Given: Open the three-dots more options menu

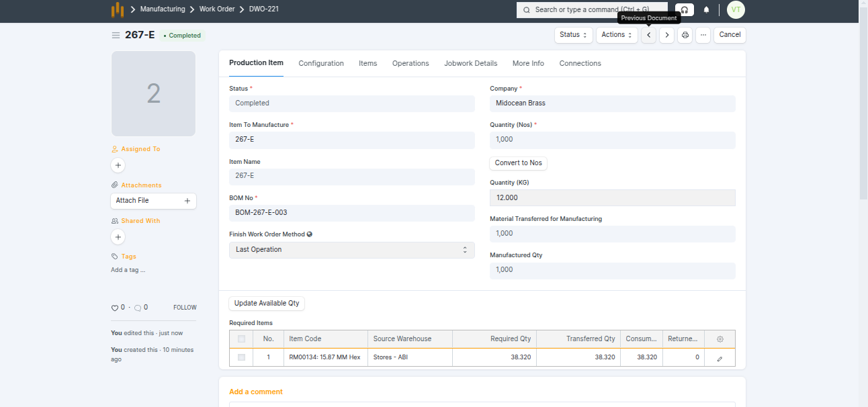Looking at the screenshot, I should [x=703, y=35].
